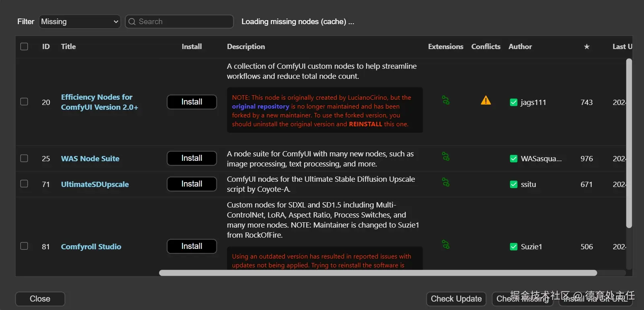Open extensions icon for Efficiency Nodes row

[x=446, y=100]
